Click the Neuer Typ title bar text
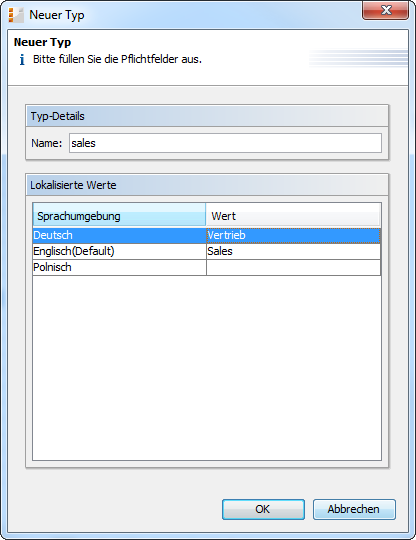Screen dimensions: 416x540 pyautogui.click(x=57, y=15)
